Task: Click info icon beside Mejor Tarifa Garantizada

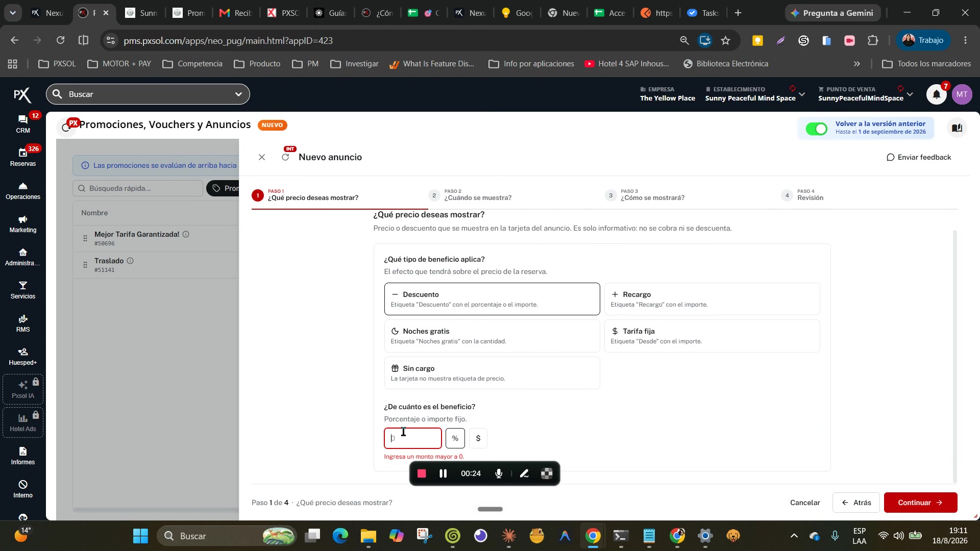Action: tap(186, 234)
